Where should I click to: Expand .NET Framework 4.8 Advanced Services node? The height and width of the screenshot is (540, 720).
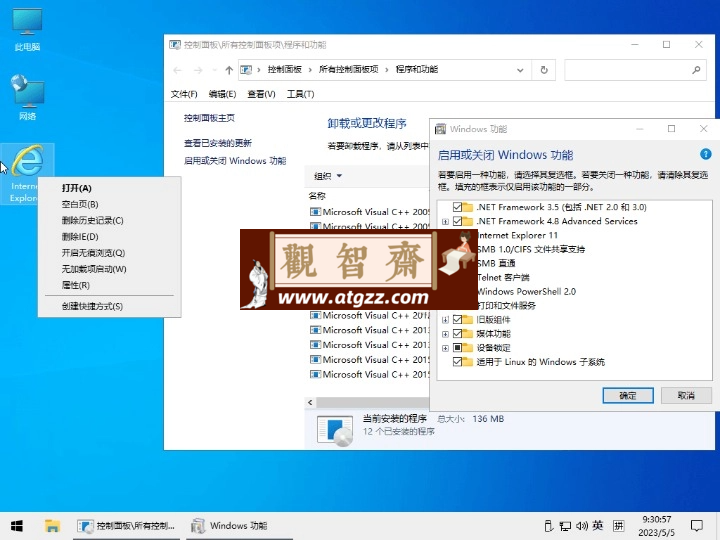(445, 222)
